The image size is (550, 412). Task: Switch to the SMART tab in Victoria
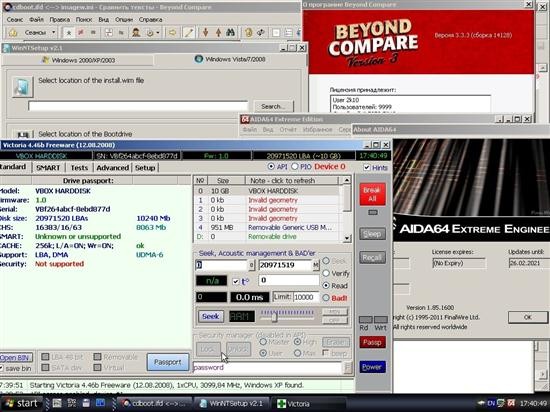point(48,168)
